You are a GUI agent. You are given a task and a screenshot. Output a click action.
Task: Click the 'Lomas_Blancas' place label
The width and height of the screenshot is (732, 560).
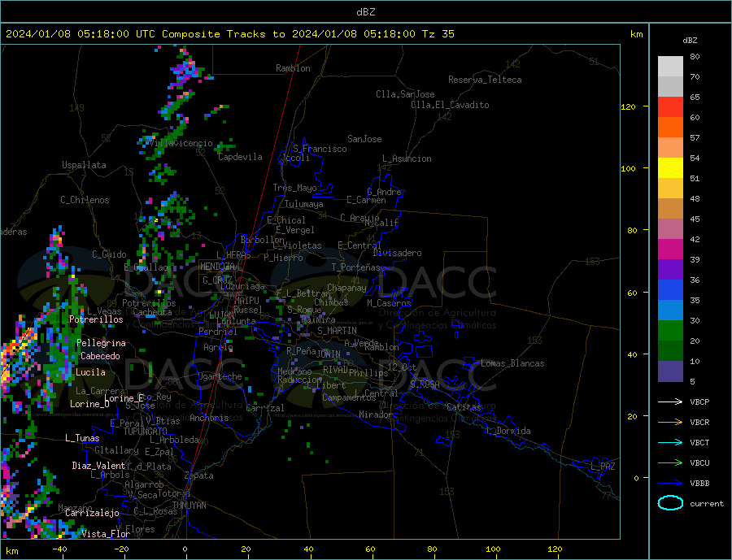(x=512, y=363)
